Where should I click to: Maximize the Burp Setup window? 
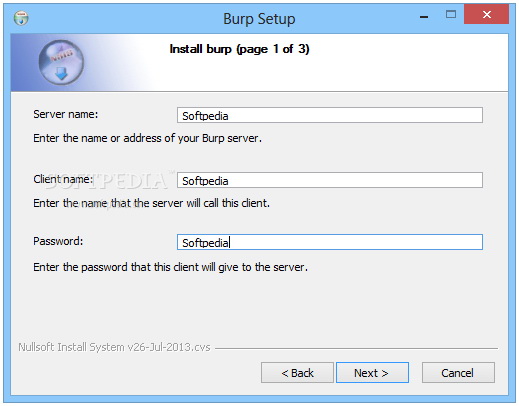coord(451,14)
